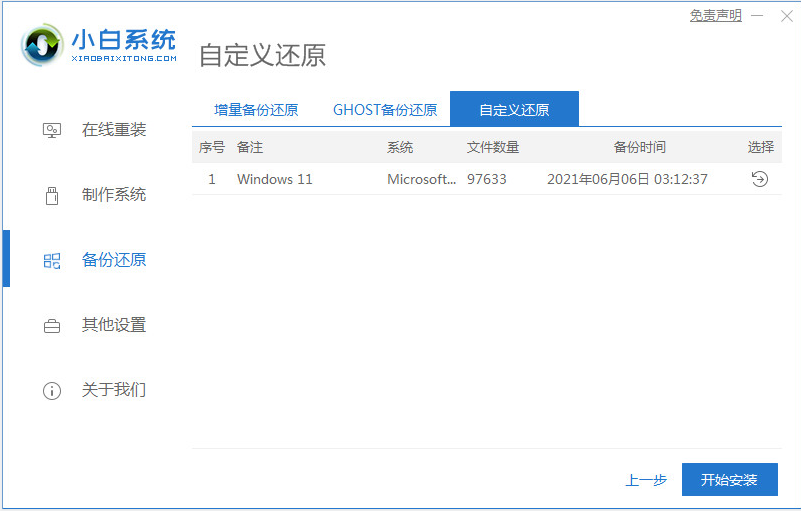
Task: Click the Microsoft... system cell
Action: point(421,179)
